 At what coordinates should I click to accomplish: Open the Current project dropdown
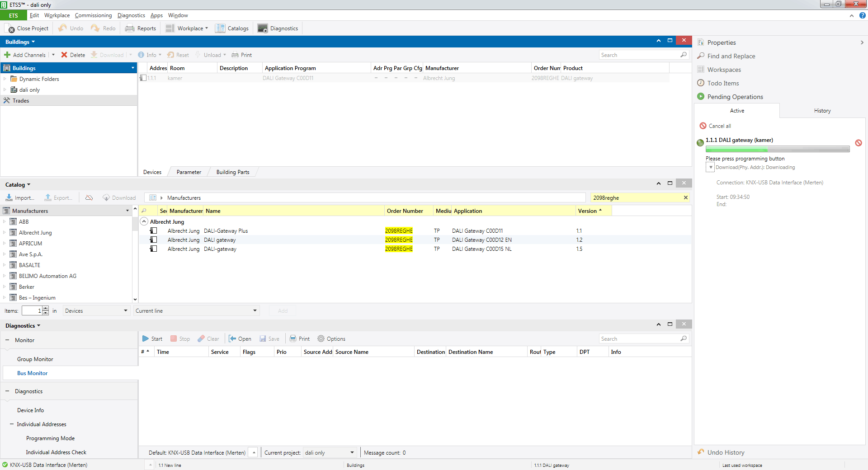tap(352, 453)
